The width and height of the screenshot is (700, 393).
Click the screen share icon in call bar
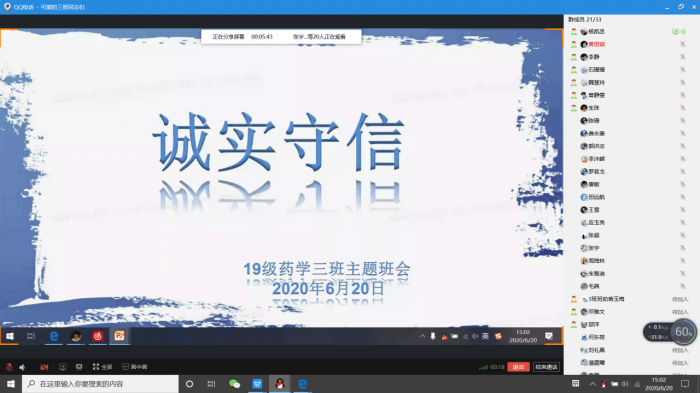coord(62,367)
